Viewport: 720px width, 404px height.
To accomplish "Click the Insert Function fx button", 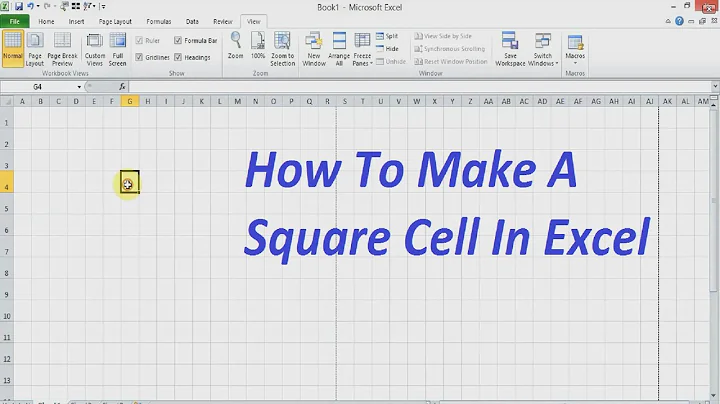I will tap(122, 86).
